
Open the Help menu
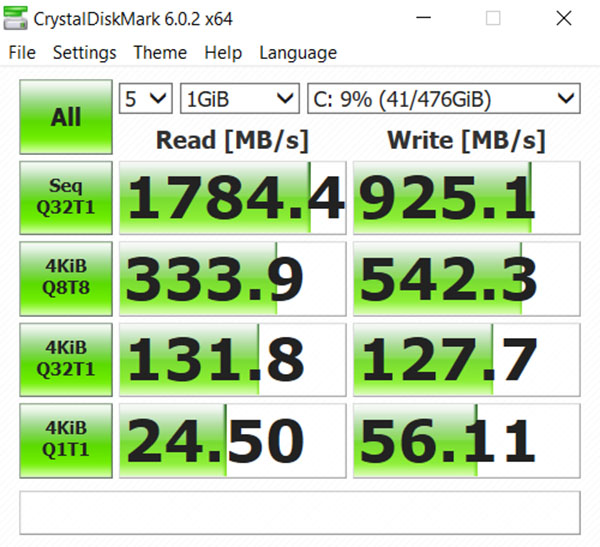[223, 52]
